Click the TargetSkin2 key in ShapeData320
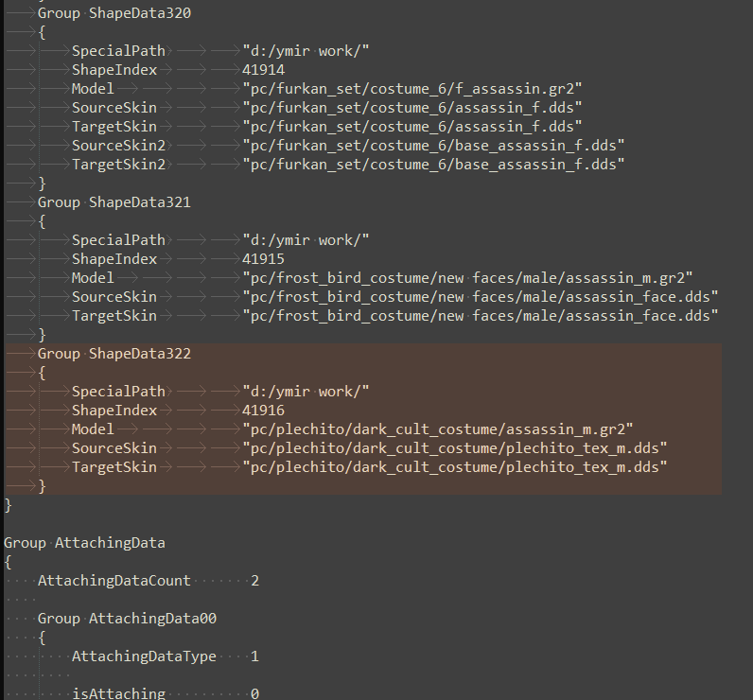The image size is (753, 700). (118, 165)
